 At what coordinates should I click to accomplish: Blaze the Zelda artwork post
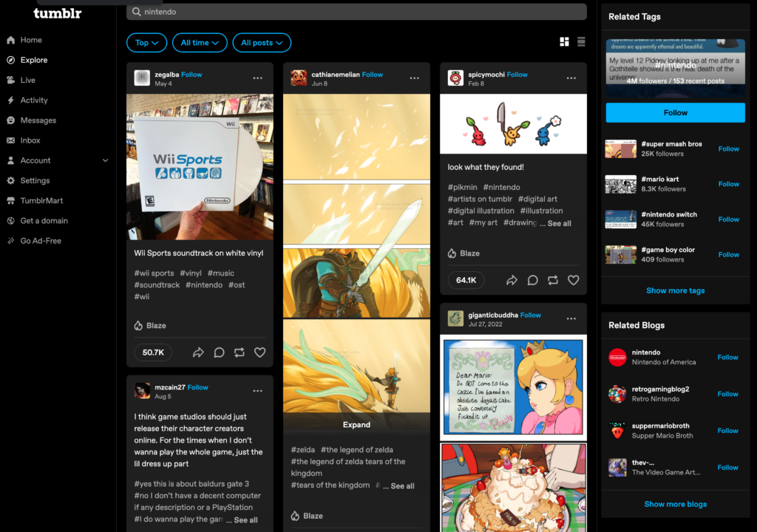306,515
